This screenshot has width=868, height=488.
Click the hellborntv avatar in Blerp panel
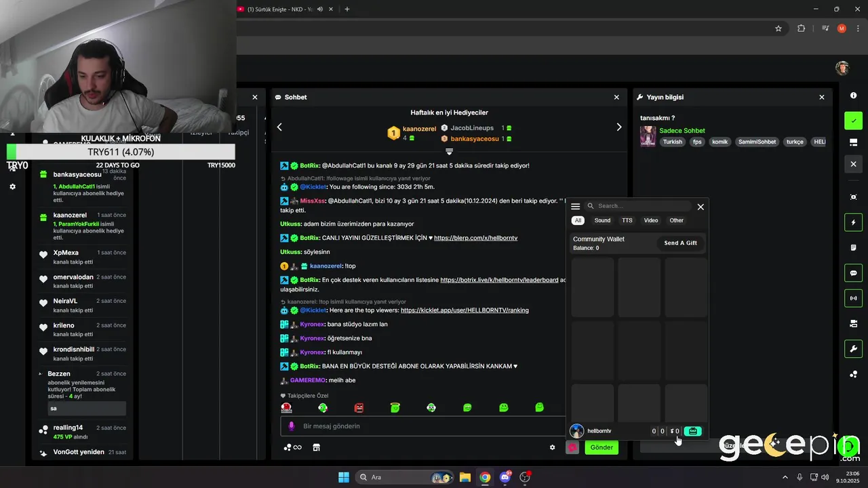point(577,431)
